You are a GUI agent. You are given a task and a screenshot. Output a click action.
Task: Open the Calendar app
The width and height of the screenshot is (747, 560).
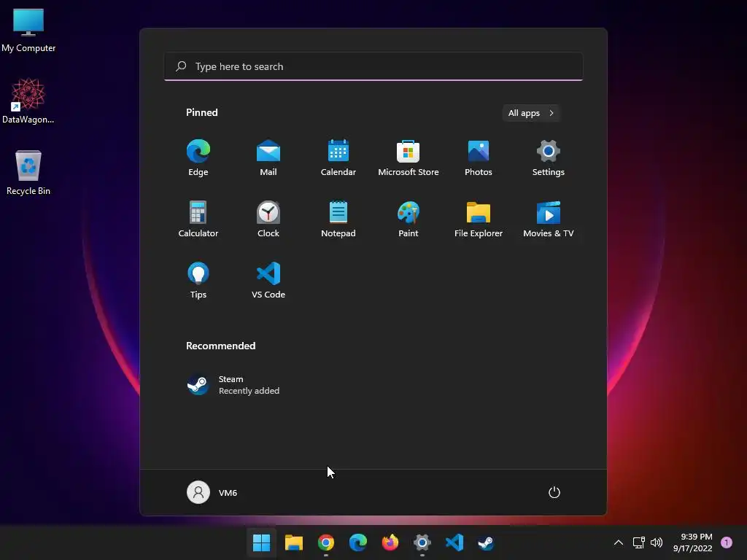(x=338, y=158)
